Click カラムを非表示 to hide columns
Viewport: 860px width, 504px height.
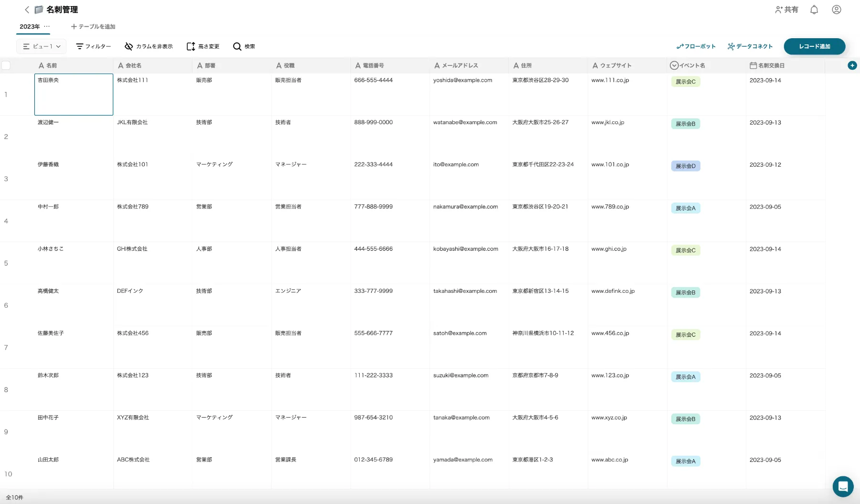pyautogui.click(x=149, y=46)
